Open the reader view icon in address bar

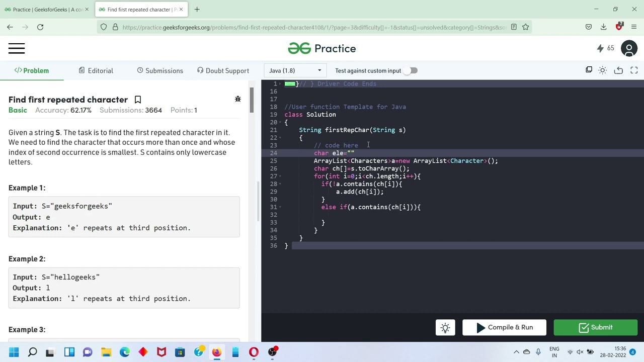point(514,27)
